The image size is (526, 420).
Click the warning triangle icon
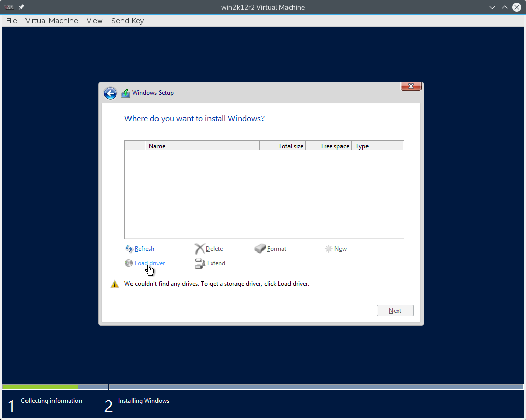coord(114,284)
